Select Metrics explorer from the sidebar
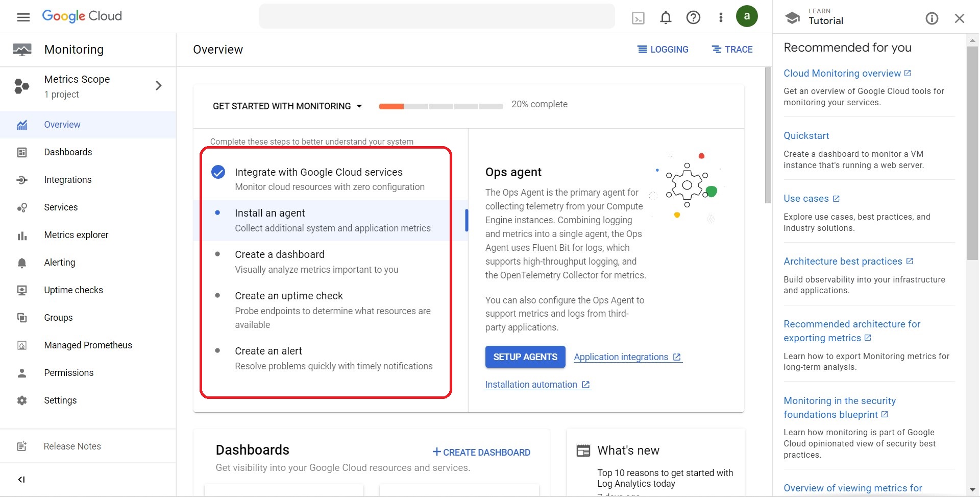Image resolution: width=980 pixels, height=497 pixels. [x=76, y=234]
